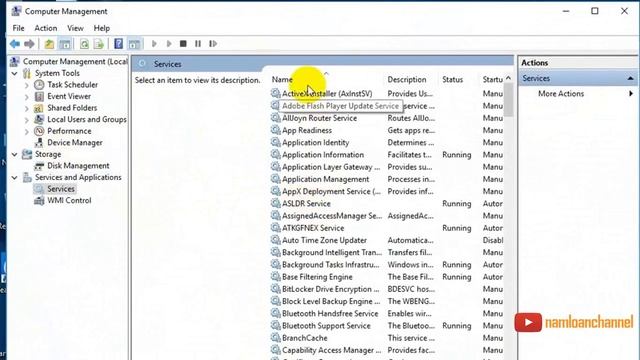
Task: Select the Local Users and Groups icon
Action: coord(39,120)
